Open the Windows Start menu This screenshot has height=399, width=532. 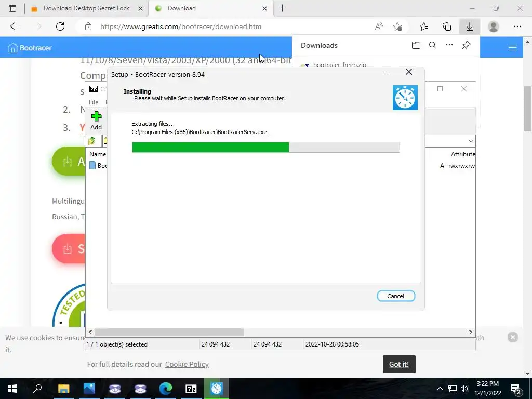(x=12, y=389)
